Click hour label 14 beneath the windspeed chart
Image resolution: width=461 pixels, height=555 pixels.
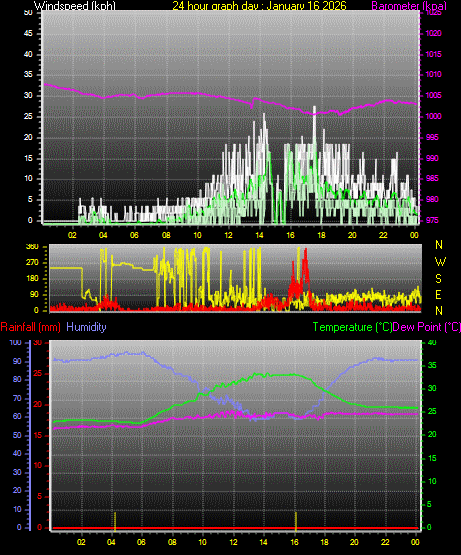coord(260,235)
